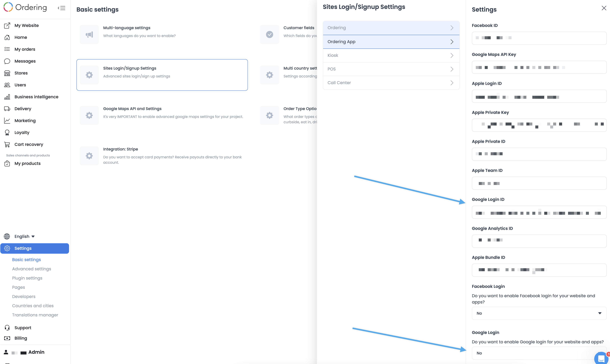Click the Facebook ID input field
610x364 pixels.
539,38
